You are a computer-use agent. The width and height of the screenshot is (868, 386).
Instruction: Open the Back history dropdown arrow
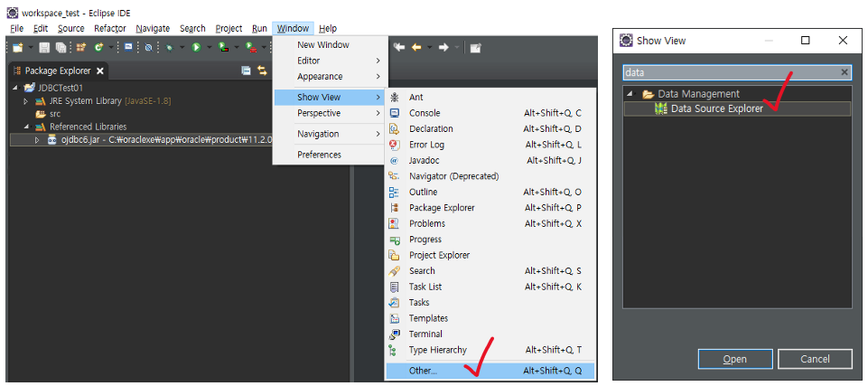pyautogui.click(x=430, y=48)
